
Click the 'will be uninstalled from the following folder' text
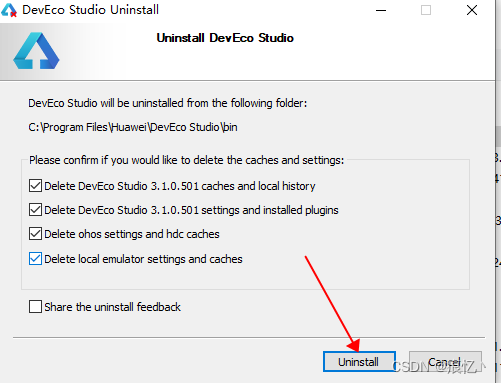click(204, 103)
